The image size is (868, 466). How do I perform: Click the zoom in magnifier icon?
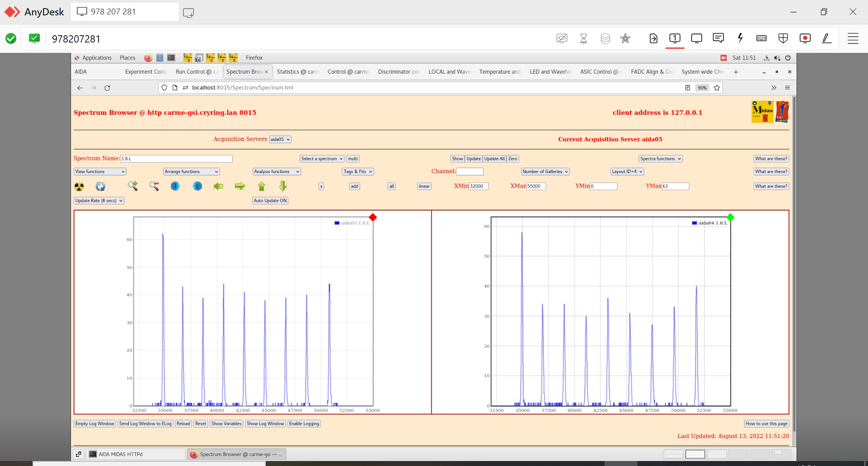(x=132, y=186)
